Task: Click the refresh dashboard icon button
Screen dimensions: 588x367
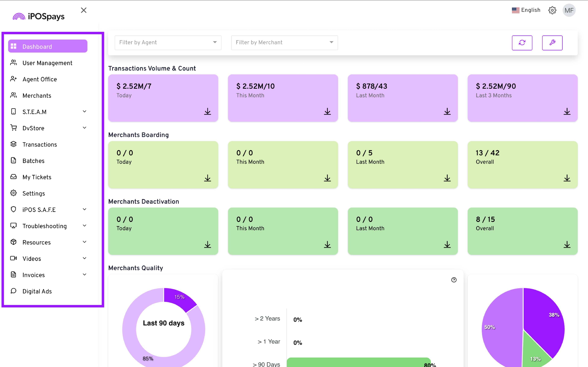Action: [522, 43]
